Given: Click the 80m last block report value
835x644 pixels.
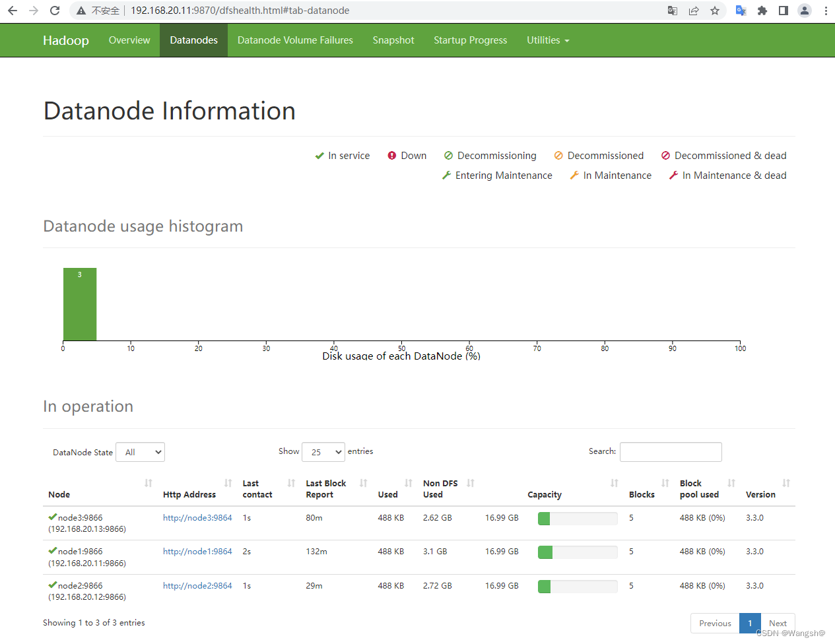Looking at the screenshot, I should 314,518.
